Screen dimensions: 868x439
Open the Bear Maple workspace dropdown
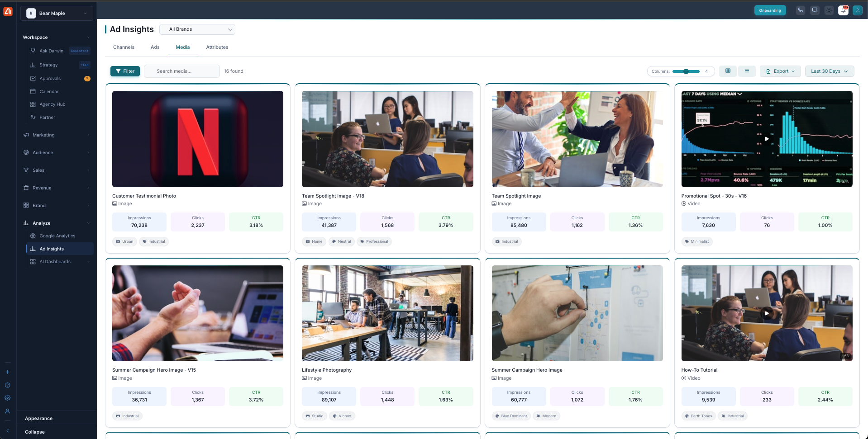click(57, 13)
